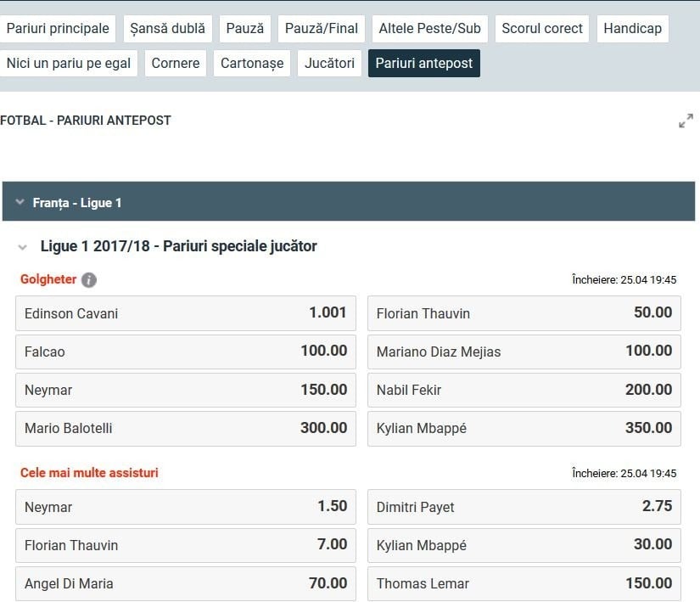Screen dimensions: 700x602
Task: Collapse Ligue 1 2017/18 Pariuri speciale jucător
Action: 23,247
